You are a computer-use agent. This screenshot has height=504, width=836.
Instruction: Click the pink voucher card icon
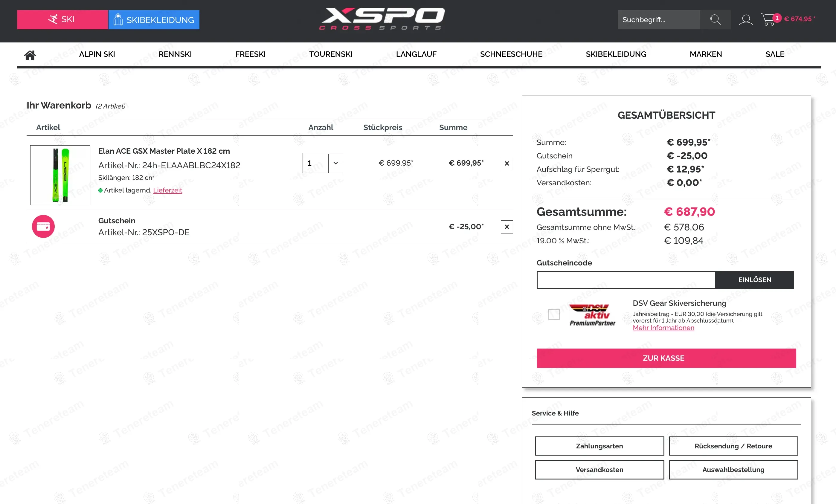(43, 226)
